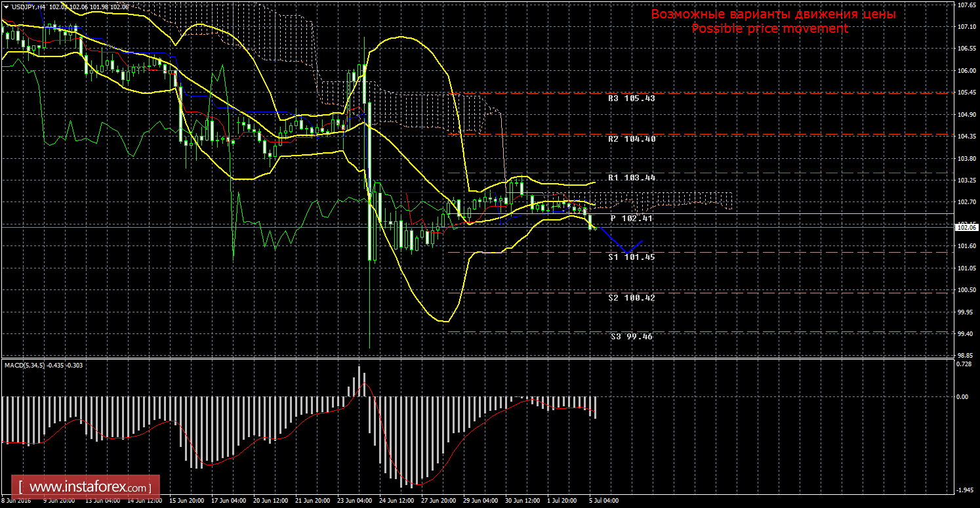Select the R3 105.43 resistance label
The image size is (980, 508).
click(x=631, y=98)
